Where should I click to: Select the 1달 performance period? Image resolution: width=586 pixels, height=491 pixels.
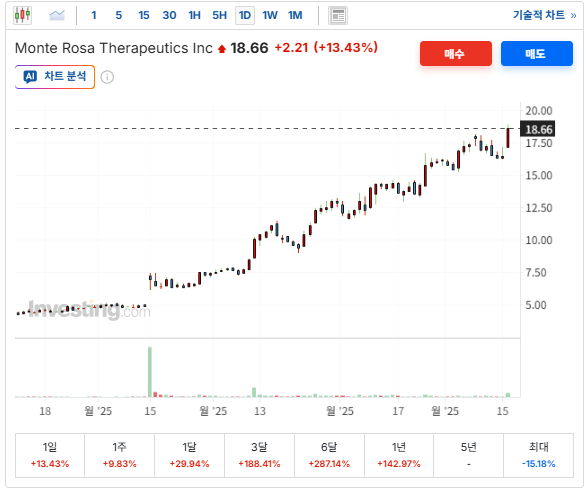pyautogui.click(x=189, y=455)
